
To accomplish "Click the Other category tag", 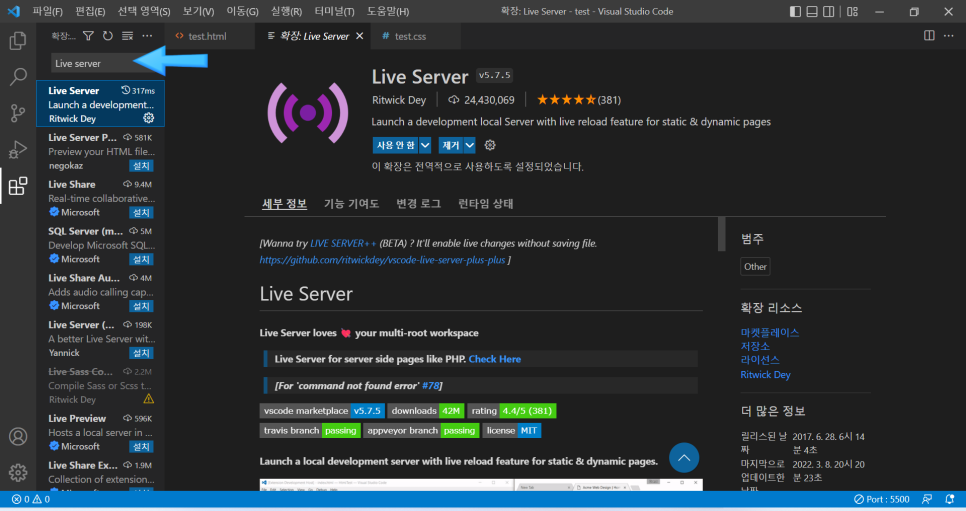I will pyautogui.click(x=755, y=267).
